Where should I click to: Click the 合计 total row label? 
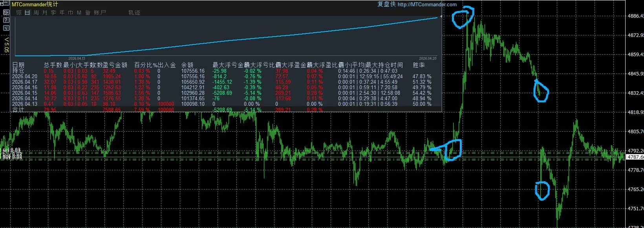18,110
